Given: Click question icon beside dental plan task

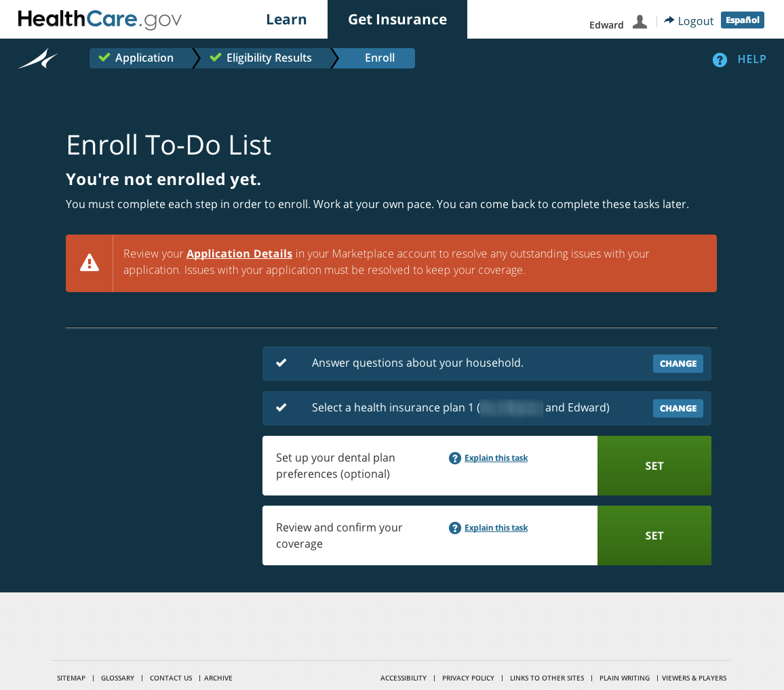Looking at the screenshot, I should pos(455,458).
